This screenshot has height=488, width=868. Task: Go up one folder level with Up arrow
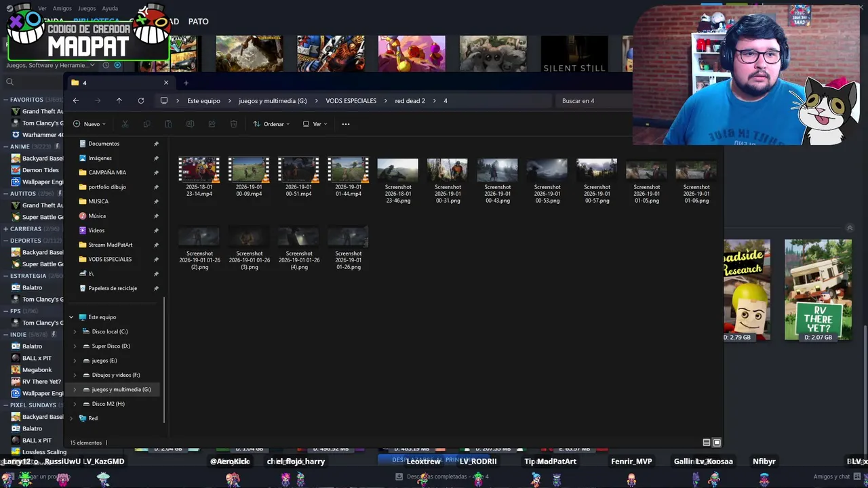(x=119, y=100)
